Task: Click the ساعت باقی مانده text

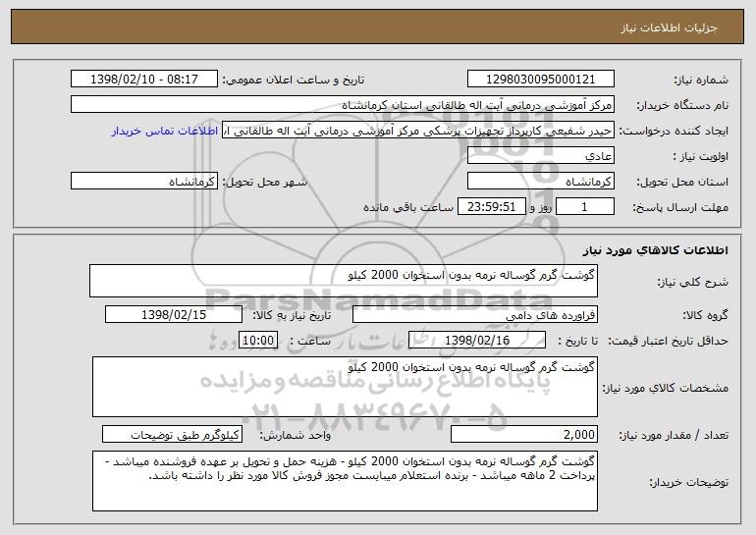Action: pos(407,207)
